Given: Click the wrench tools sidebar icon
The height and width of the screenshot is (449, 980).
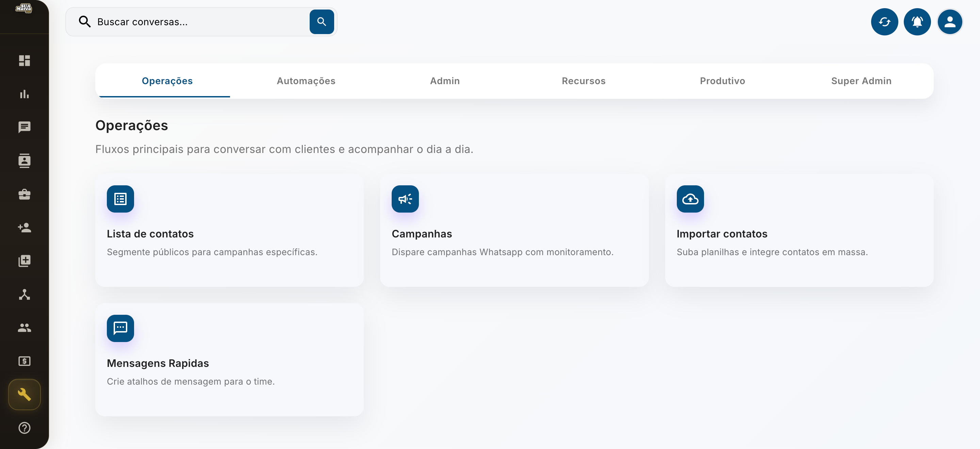Looking at the screenshot, I should (x=24, y=394).
